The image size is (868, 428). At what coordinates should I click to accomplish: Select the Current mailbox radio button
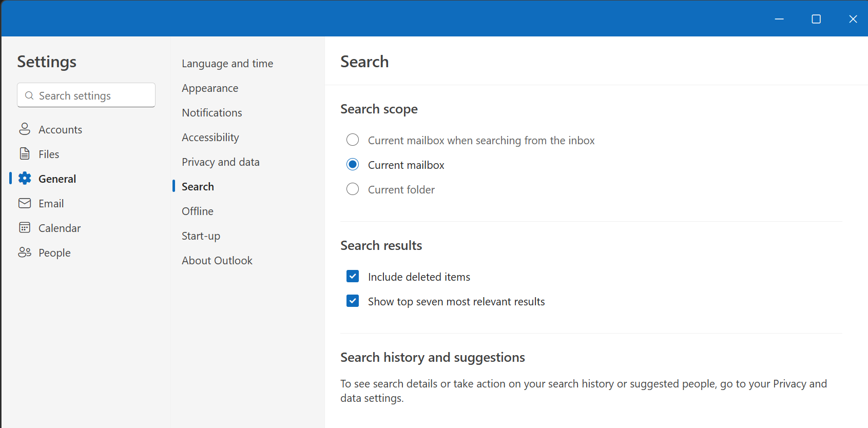353,165
